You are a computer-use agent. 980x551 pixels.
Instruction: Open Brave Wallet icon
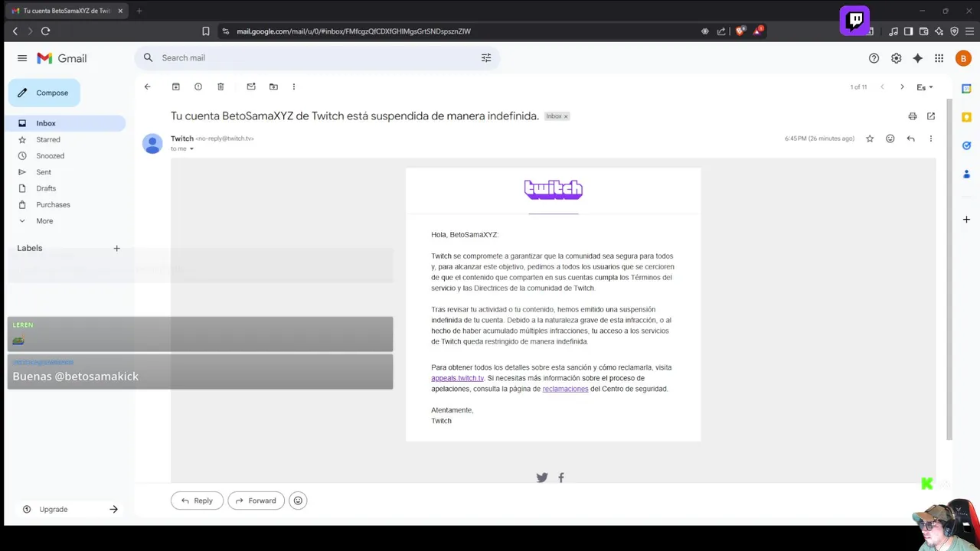[x=924, y=31]
